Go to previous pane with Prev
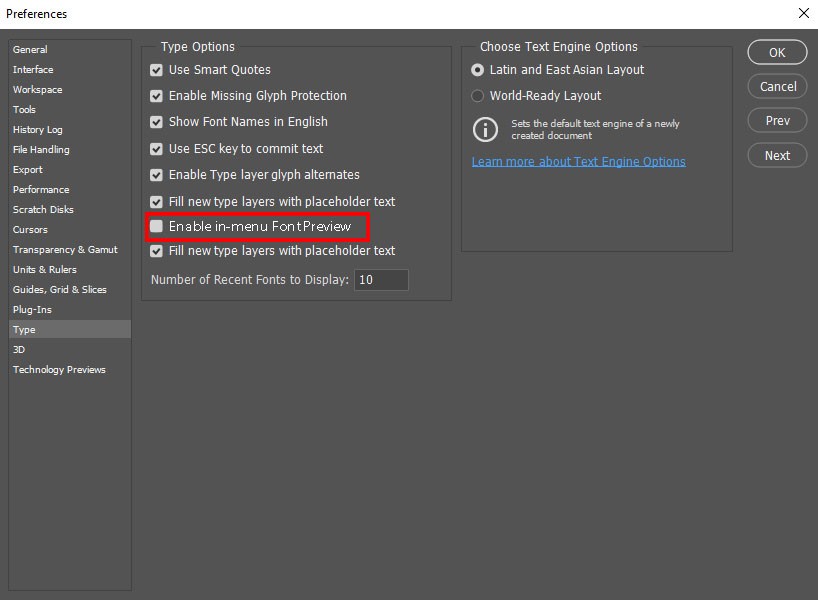The height and width of the screenshot is (600, 818). 777,121
